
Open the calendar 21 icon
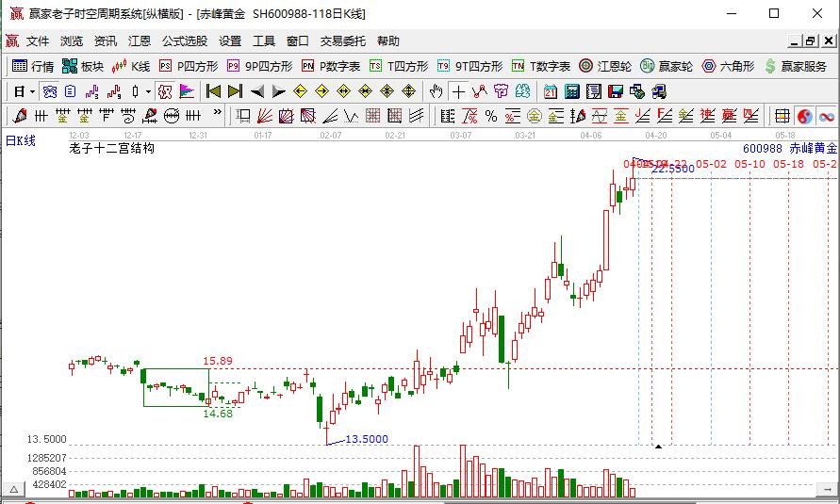[x=551, y=92]
